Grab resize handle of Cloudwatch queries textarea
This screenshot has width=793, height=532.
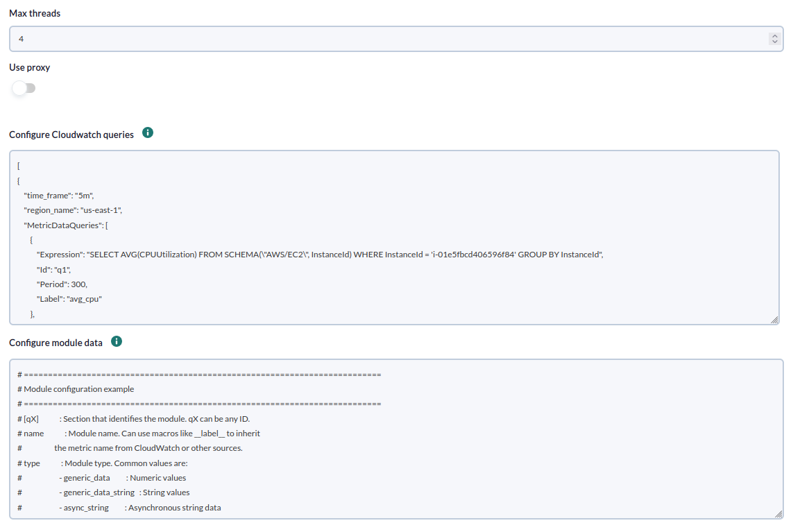(774, 320)
